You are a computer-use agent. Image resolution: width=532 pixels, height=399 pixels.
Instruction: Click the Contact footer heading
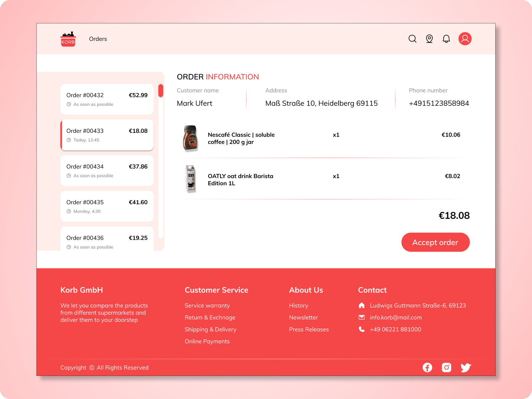pos(372,290)
